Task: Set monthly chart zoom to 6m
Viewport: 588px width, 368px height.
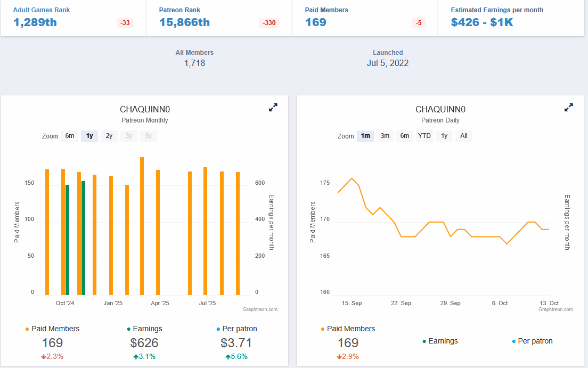Action: 70,136
